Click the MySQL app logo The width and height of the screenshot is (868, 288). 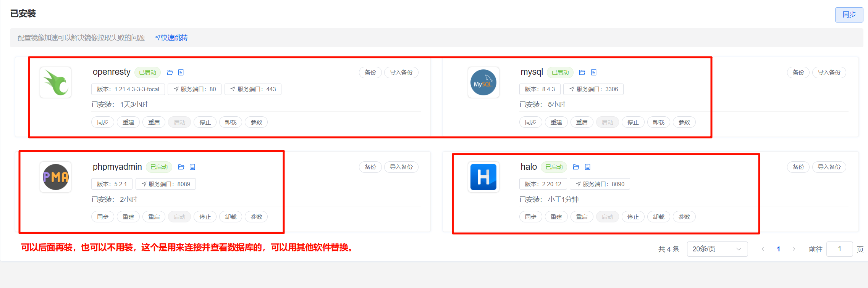[483, 82]
